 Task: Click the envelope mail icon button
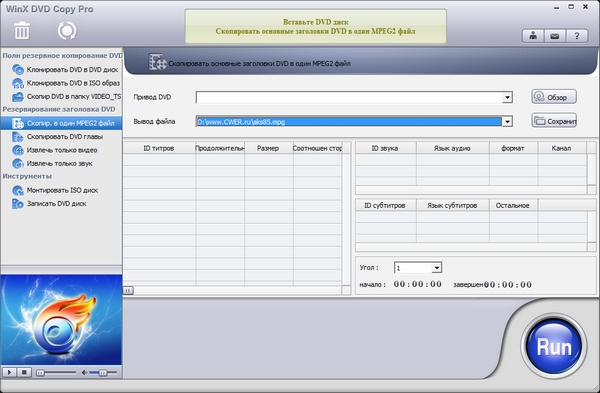point(554,36)
